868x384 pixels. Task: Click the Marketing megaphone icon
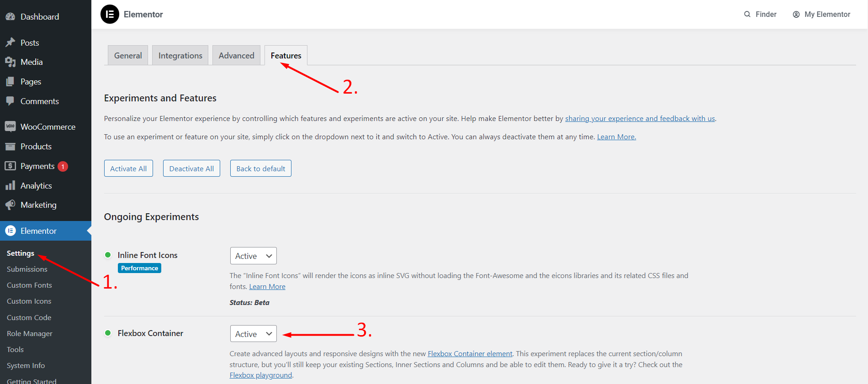pyautogui.click(x=10, y=205)
